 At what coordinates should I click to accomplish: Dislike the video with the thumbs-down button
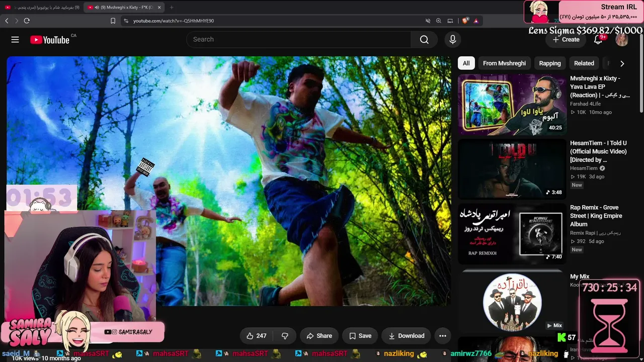[x=285, y=336]
